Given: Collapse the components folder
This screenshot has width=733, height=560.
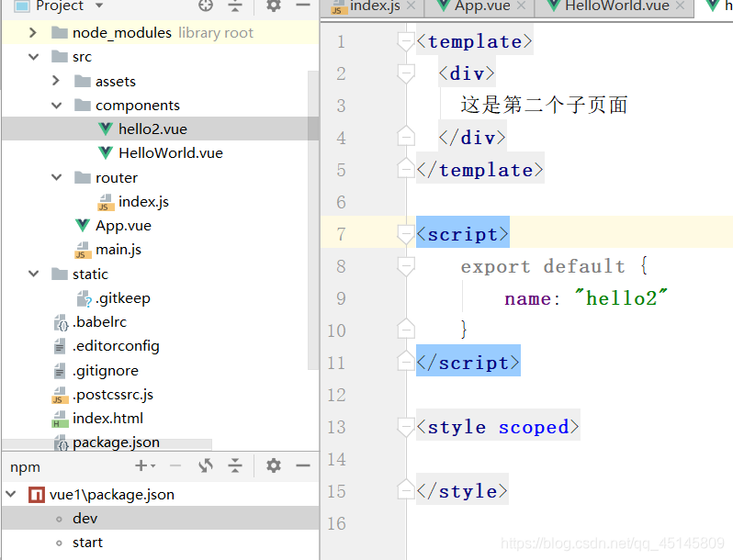Looking at the screenshot, I should coord(57,106).
